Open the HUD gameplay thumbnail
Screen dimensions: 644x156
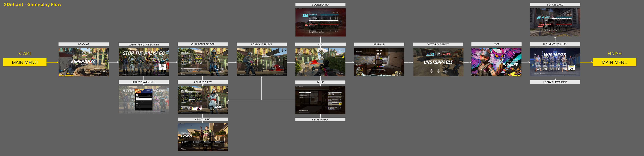tap(320, 62)
